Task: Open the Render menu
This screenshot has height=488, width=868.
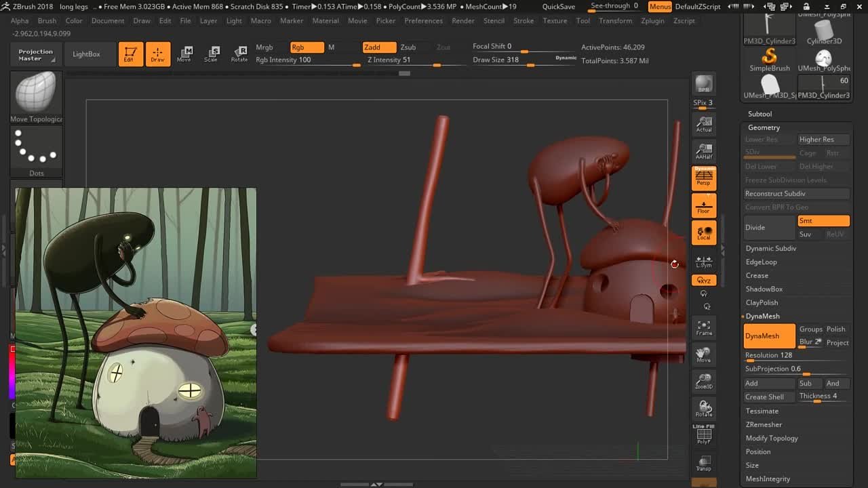Action: (463, 21)
